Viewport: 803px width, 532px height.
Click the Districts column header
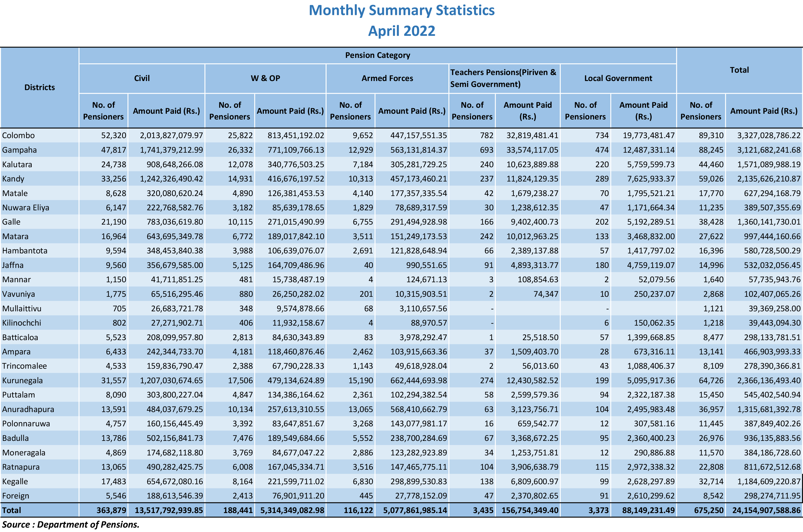[x=39, y=87]
